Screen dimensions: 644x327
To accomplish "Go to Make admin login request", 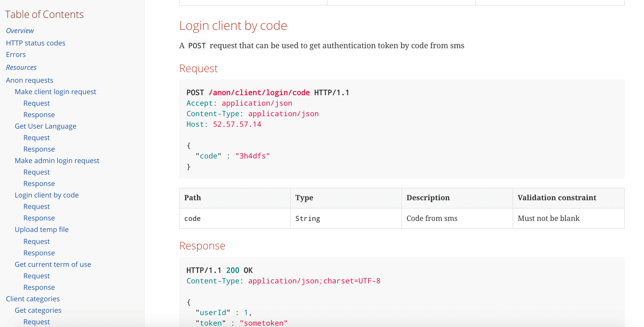I will (x=57, y=160).
